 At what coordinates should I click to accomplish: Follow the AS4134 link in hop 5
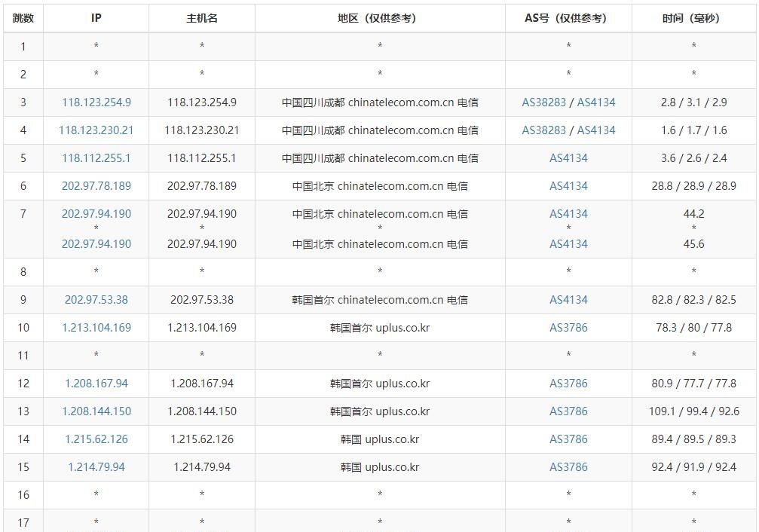(x=568, y=158)
